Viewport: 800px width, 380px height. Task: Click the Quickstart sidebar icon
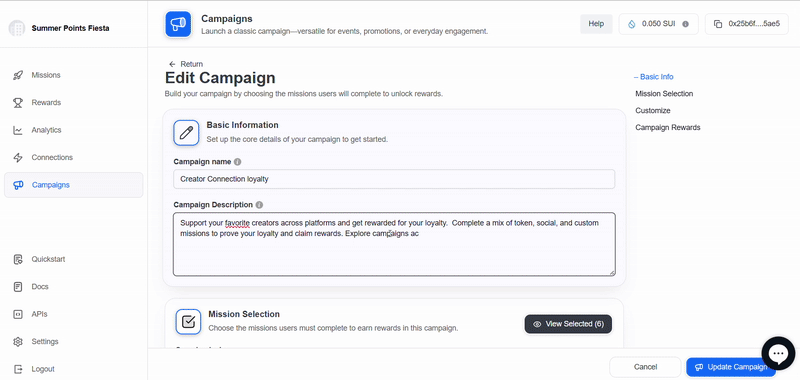(x=18, y=259)
